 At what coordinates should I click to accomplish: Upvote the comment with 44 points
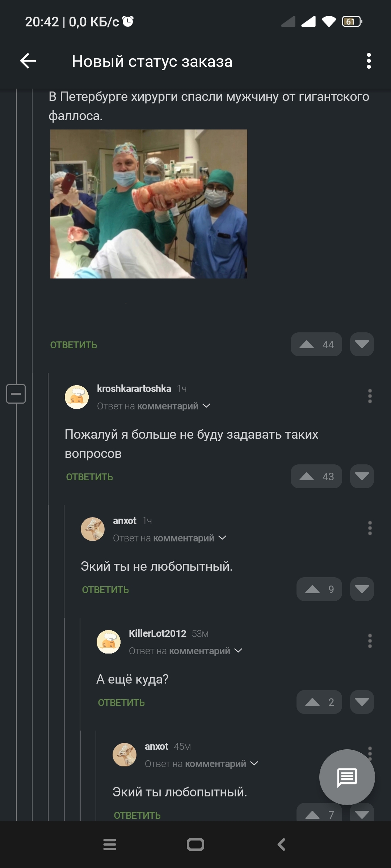(316, 344)
